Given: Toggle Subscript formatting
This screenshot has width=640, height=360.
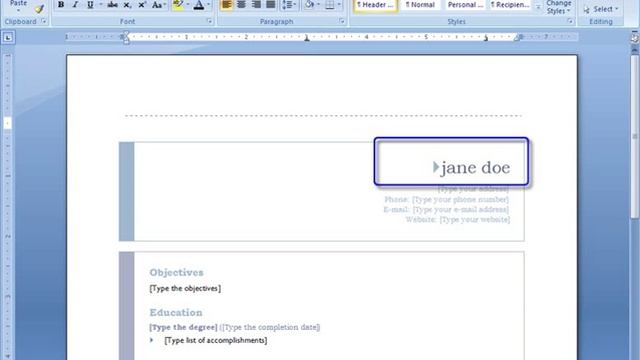Looking at the screenshot, I should 127,4.
